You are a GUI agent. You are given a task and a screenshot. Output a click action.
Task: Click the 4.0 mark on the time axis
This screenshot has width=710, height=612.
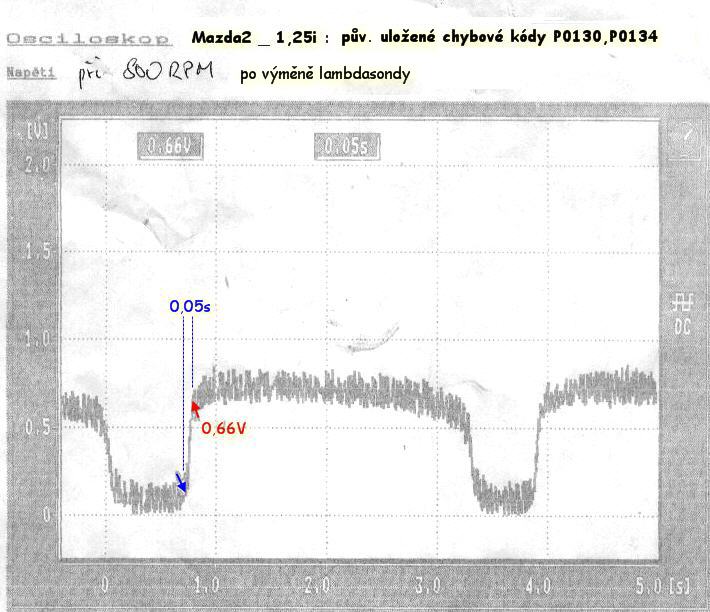(537, 583)
